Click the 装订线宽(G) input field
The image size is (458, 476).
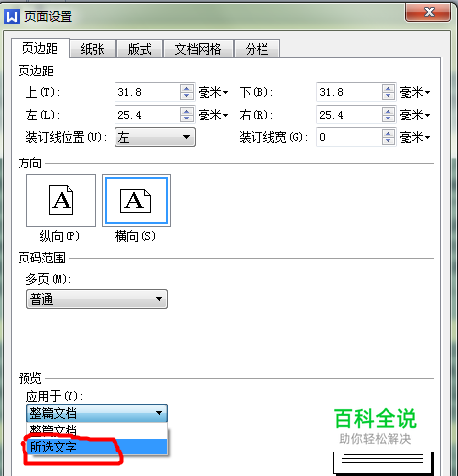pos(349,137)
